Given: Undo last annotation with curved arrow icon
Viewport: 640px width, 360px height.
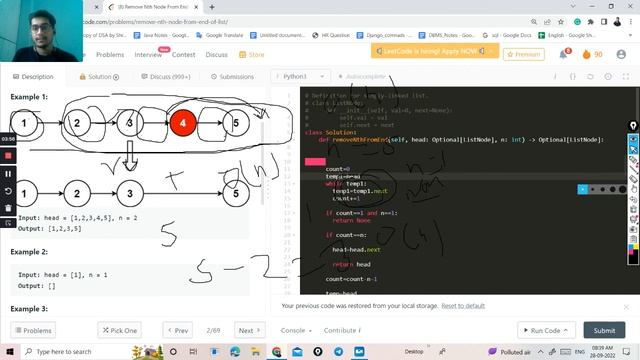Looking at the screenshot, I should (x=633, y=199).
